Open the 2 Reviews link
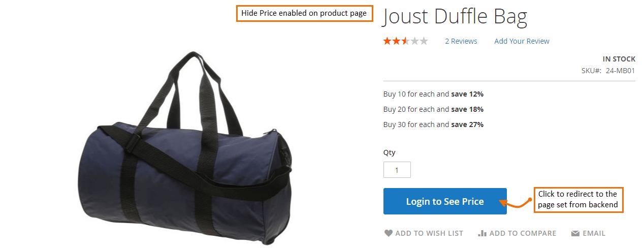Image resolution: width=644 pixels, height=249 pixels. 461,41
